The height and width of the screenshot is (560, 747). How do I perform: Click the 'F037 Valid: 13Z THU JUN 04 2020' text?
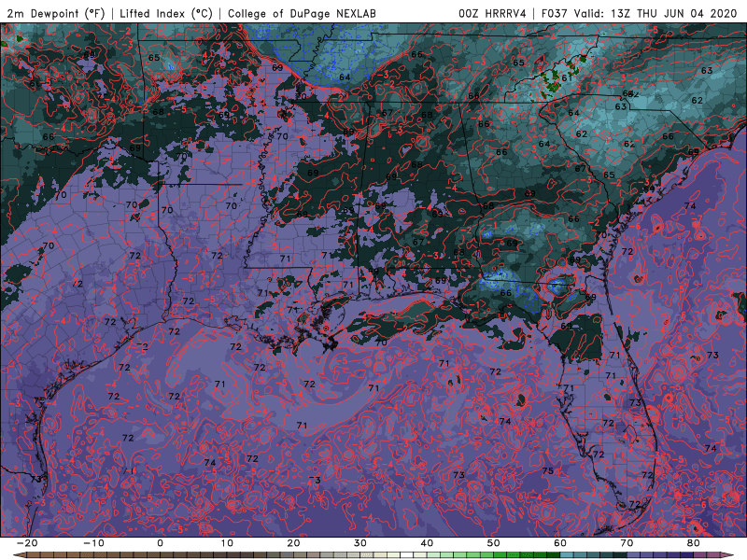[640, 13]
